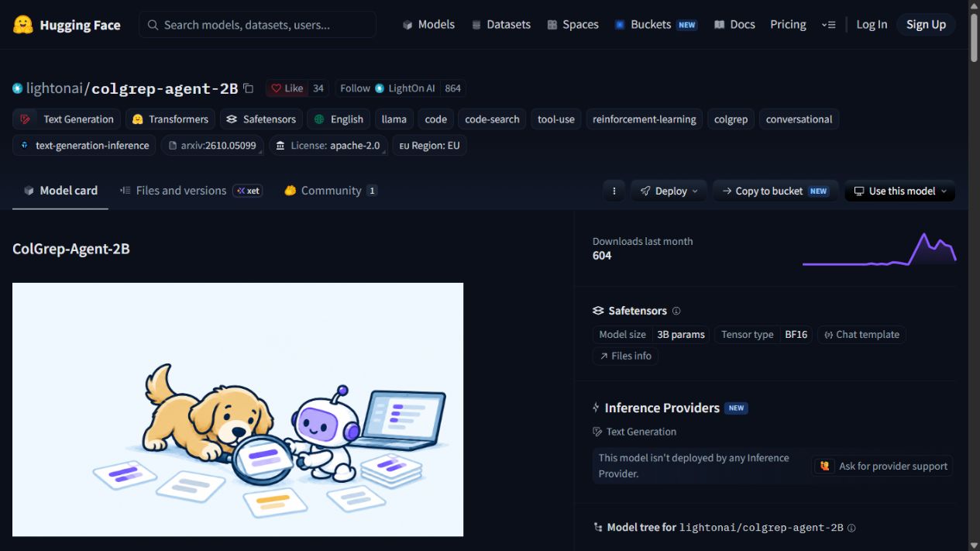Open the Deploy dropdown
Viewport: 980px width, 551px height.
pos(669,191)
